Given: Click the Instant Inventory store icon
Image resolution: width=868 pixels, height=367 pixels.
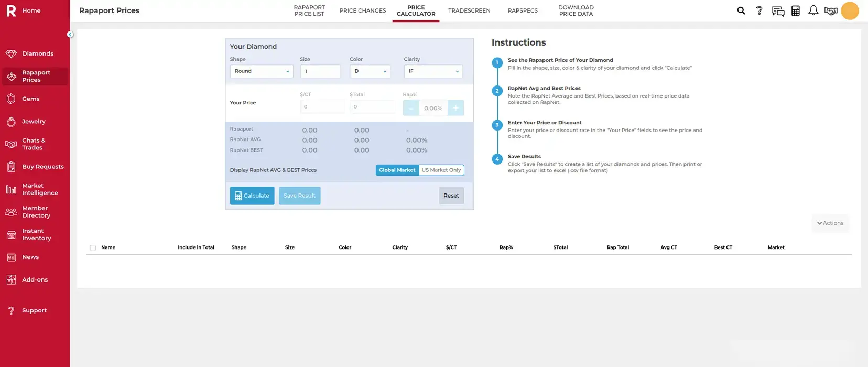Looking at the screenshot, I should click(x=11, y=234).
